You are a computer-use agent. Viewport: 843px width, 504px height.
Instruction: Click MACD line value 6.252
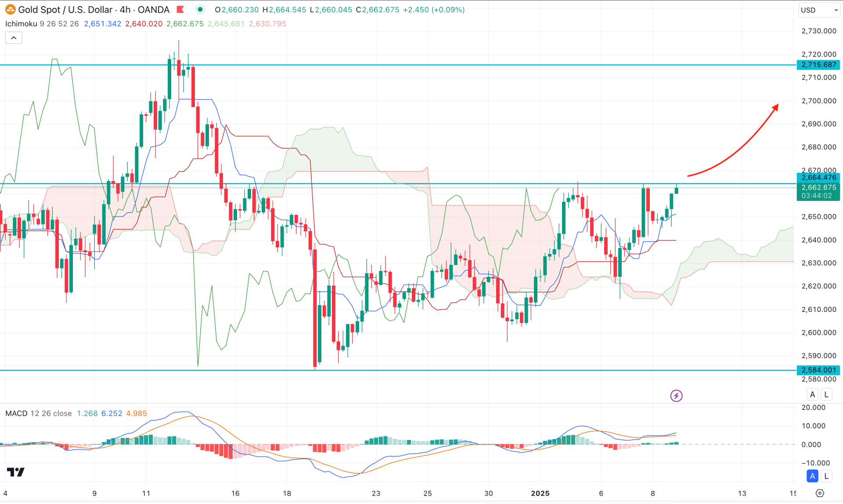pyautogui.click(x=112, y=413)
